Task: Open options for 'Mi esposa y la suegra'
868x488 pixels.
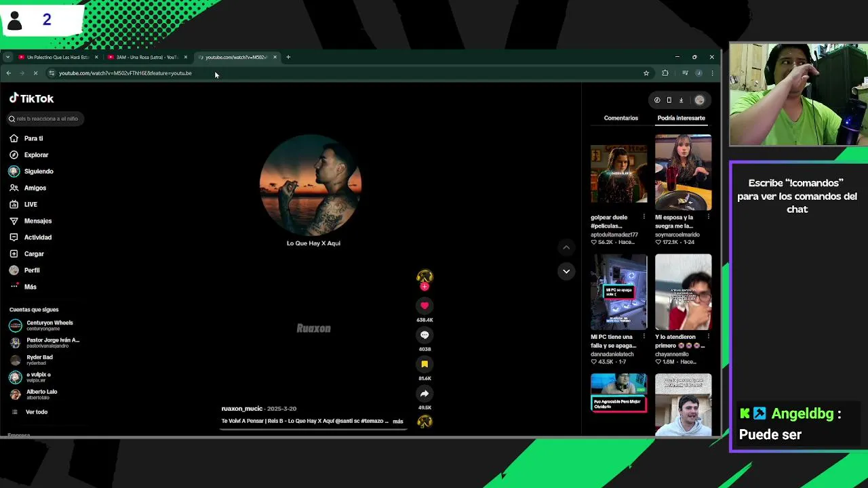Action: click(x=708, y=218)
